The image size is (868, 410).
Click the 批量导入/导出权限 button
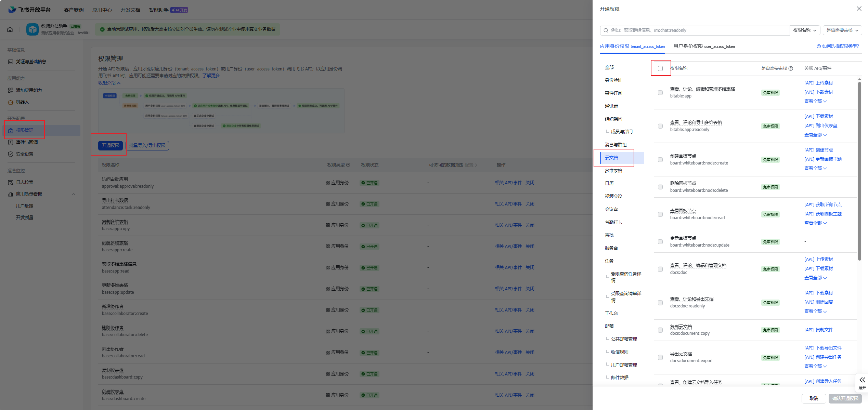coord(147,145)
